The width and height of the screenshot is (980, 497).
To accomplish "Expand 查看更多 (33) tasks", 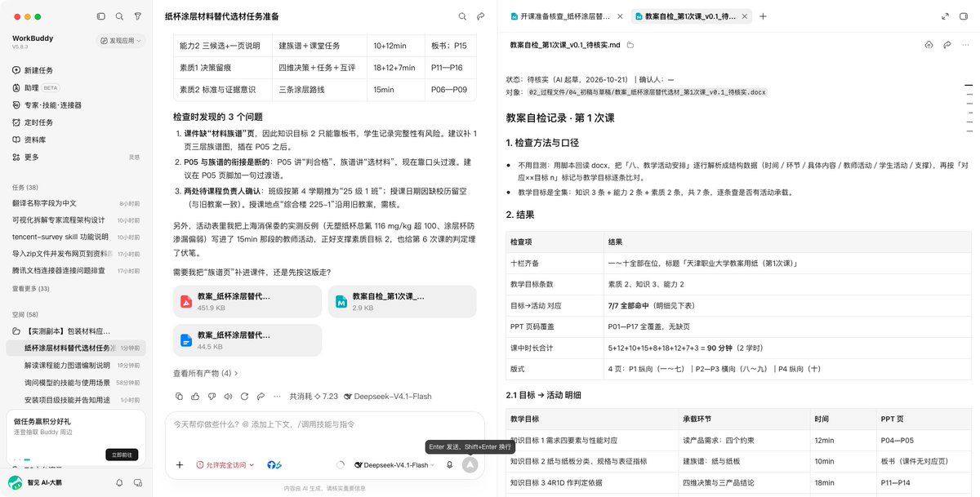I will pos(31,289).
